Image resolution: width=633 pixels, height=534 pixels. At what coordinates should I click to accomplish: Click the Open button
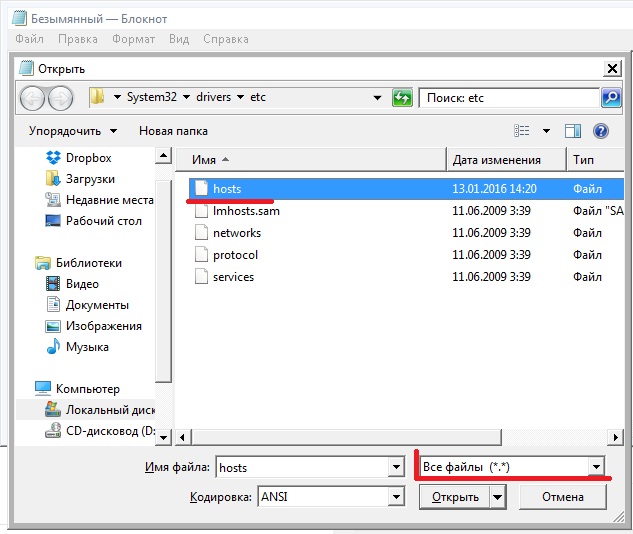coord(454,496)
